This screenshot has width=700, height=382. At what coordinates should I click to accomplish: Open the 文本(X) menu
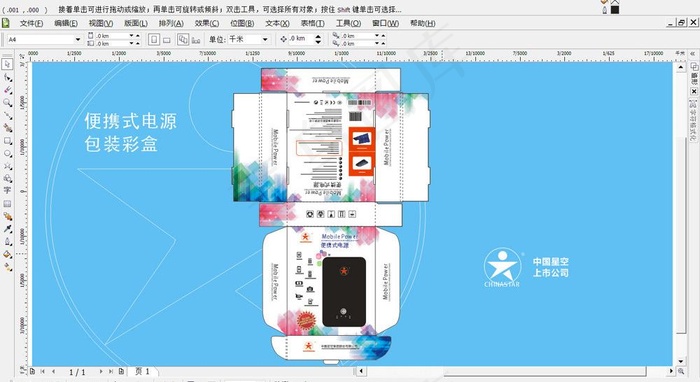[x=277, y=23]
